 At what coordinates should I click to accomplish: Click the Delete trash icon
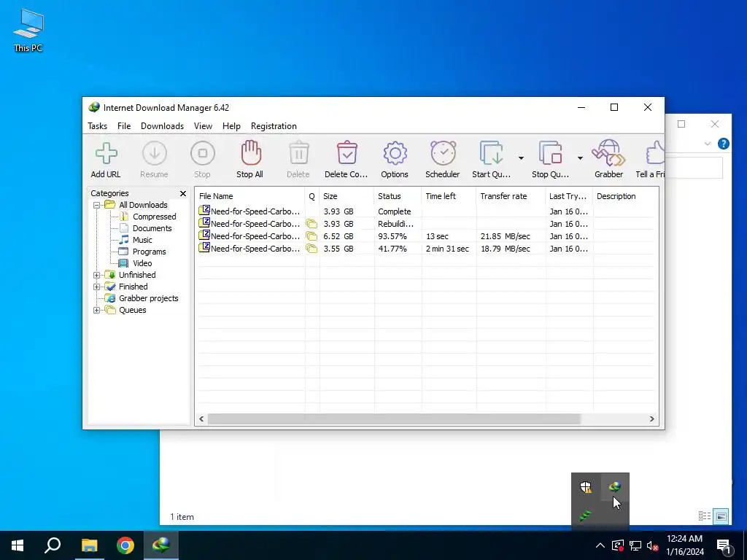(298, 153)
